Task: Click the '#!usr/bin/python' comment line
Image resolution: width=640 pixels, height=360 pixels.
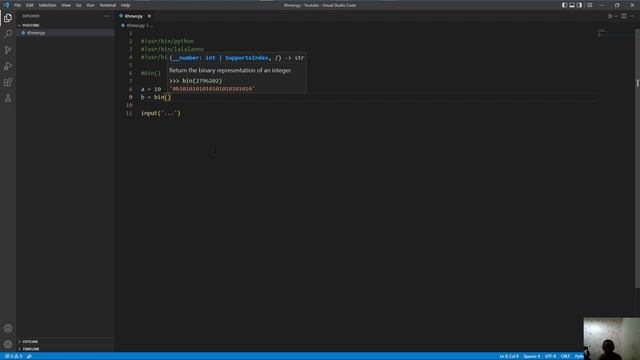Action: [167, 41]
